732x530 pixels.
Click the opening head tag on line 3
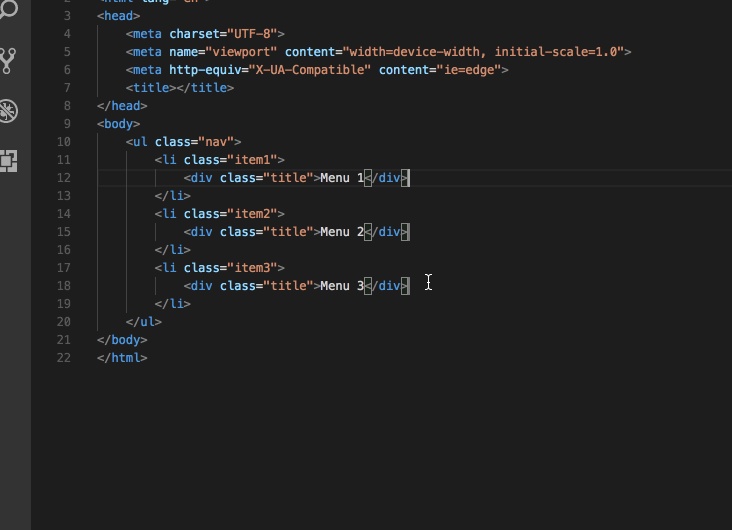click(119, 16)
